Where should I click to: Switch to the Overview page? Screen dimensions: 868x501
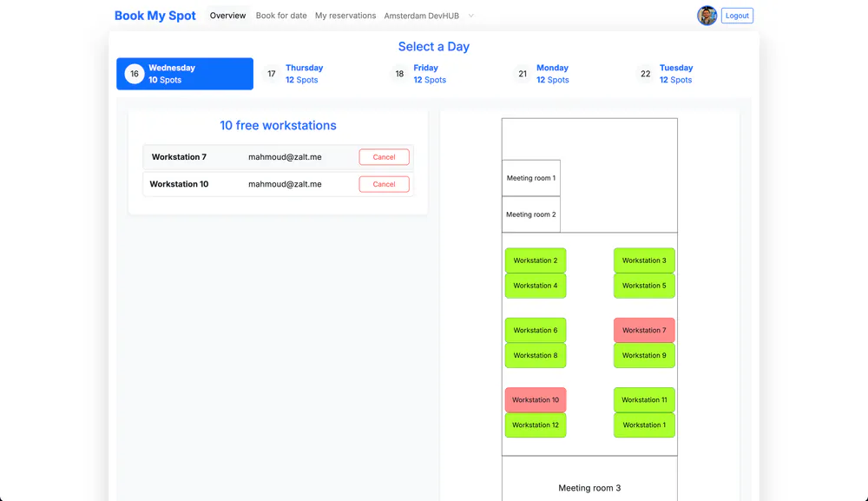(x=227, y=15)
